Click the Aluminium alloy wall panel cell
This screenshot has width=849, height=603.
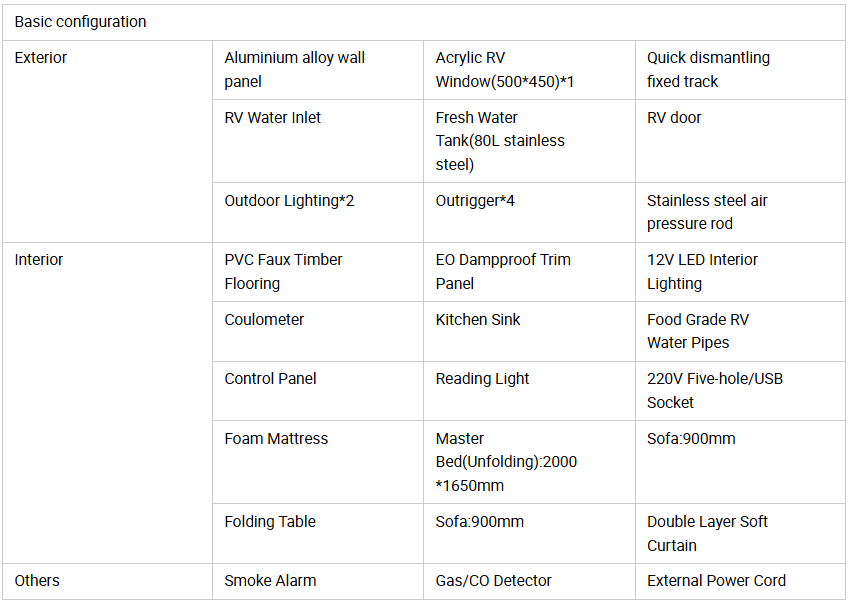click(x=318, y=70)
